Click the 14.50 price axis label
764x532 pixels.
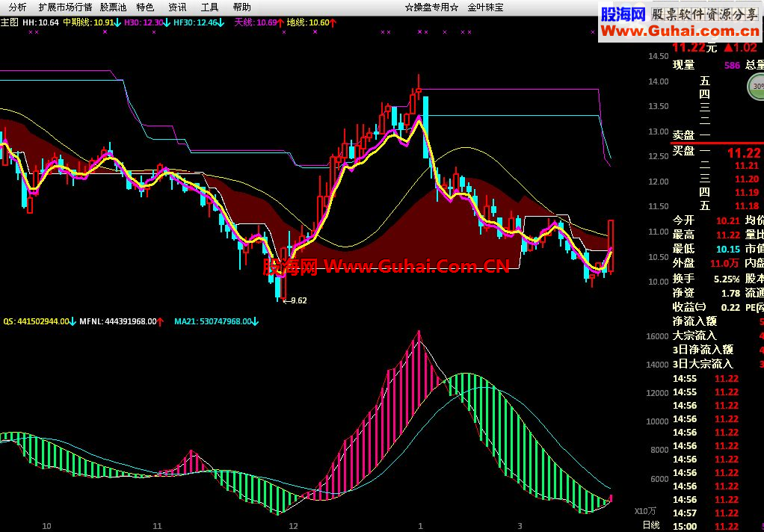click(x=659, y=57)
